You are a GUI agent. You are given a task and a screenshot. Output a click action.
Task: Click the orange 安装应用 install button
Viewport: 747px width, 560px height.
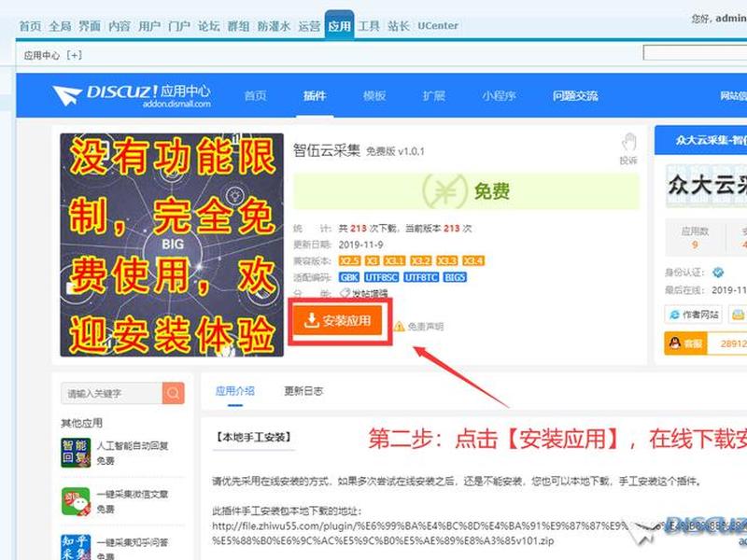pos(338,320)
